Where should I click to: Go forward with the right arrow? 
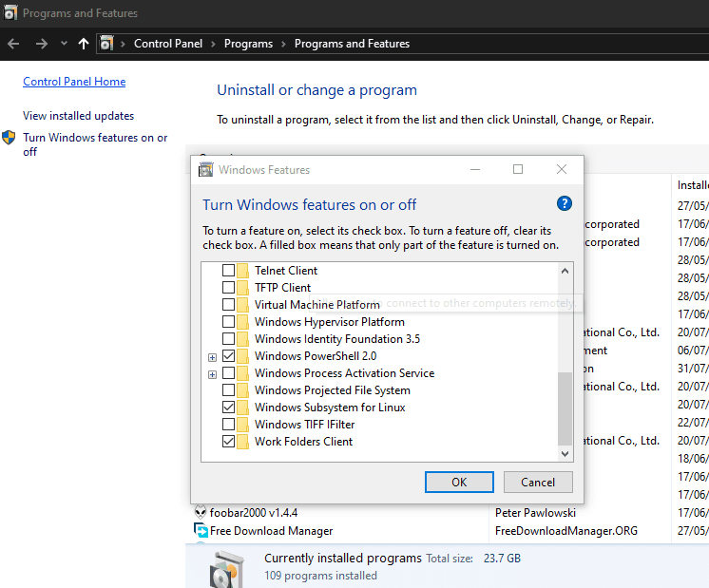pos(42,44)
